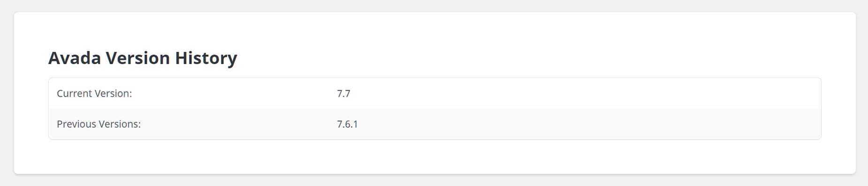Click the white card area below the table

pyautogui.click(x=434, y=156)
